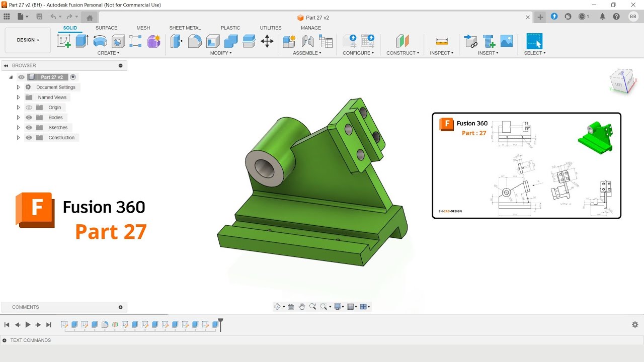Click the Save icon

(x=39, y=17)
